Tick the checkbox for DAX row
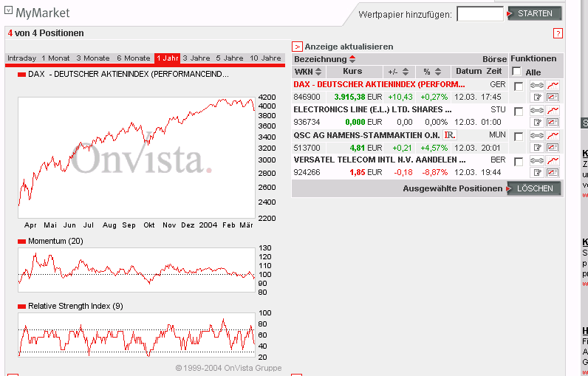588x376 pixels. pyautogui.click(x=519, y=86)
